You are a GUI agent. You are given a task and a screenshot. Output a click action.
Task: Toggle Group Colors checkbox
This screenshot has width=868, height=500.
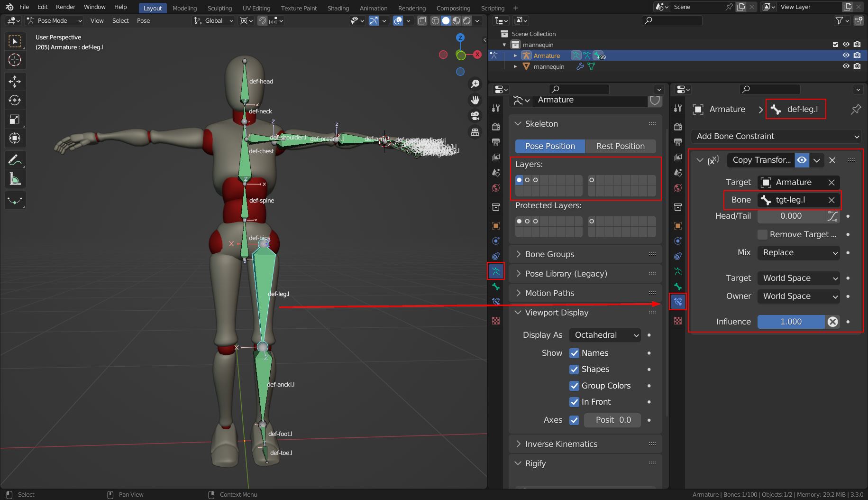click(574, 386)
